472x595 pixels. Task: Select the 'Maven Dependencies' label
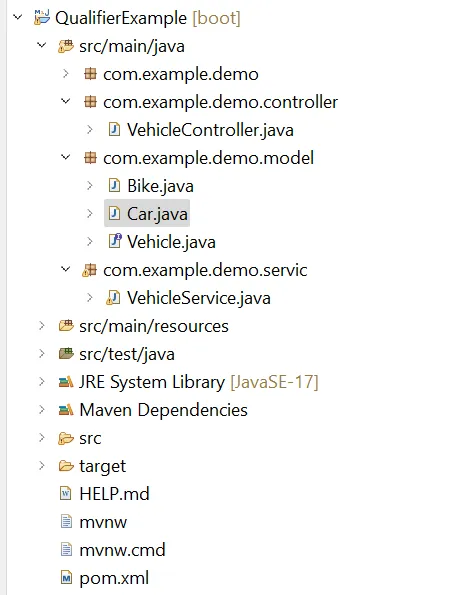164,410
